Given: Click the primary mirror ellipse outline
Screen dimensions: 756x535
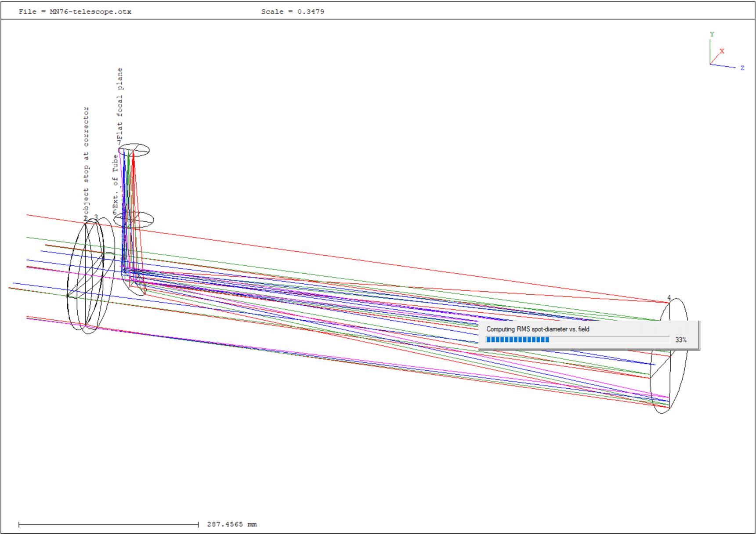Looking at the screenshot, I should pos(669,356).
